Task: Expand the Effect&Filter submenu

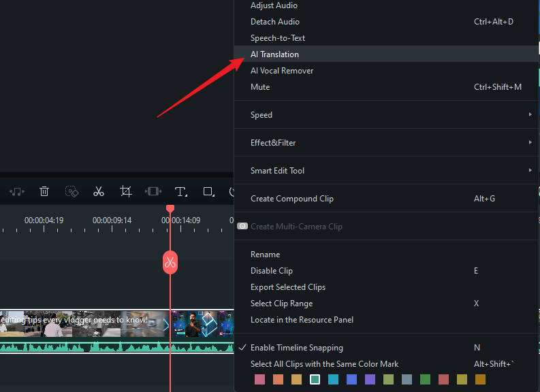Action: (386, 142)
